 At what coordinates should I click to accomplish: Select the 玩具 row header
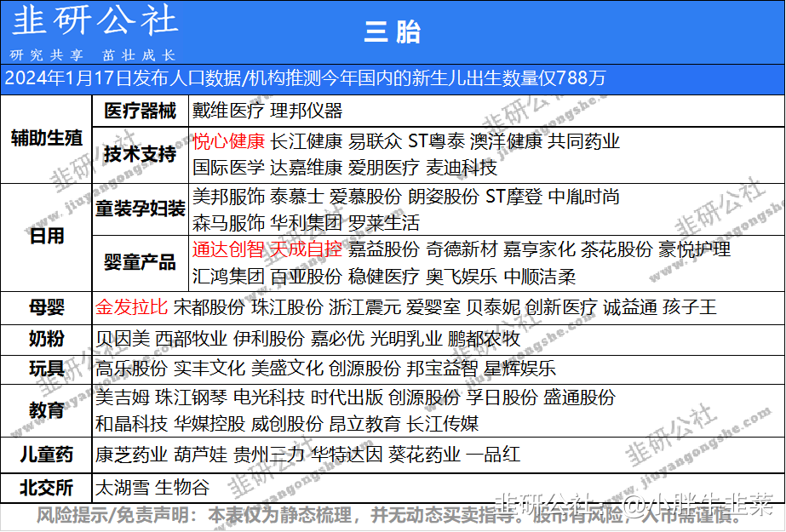coord(46,369)
